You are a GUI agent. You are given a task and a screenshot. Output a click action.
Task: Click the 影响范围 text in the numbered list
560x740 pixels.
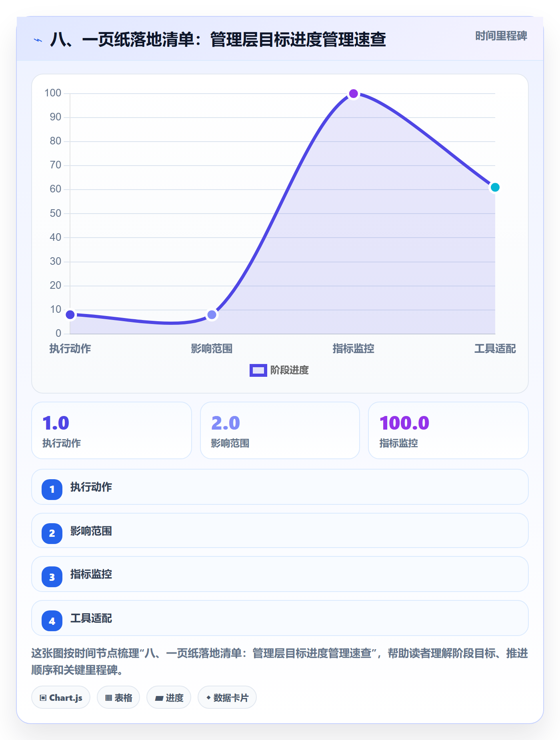pos(91,531)
